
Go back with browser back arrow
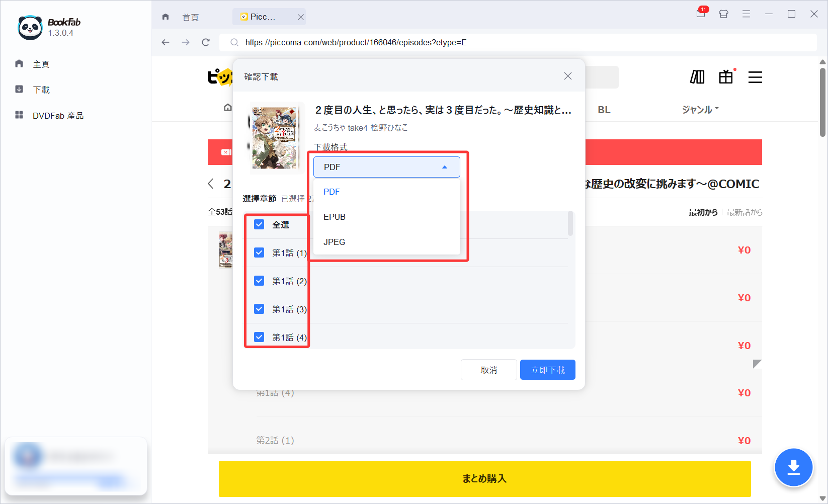point(165,42)
